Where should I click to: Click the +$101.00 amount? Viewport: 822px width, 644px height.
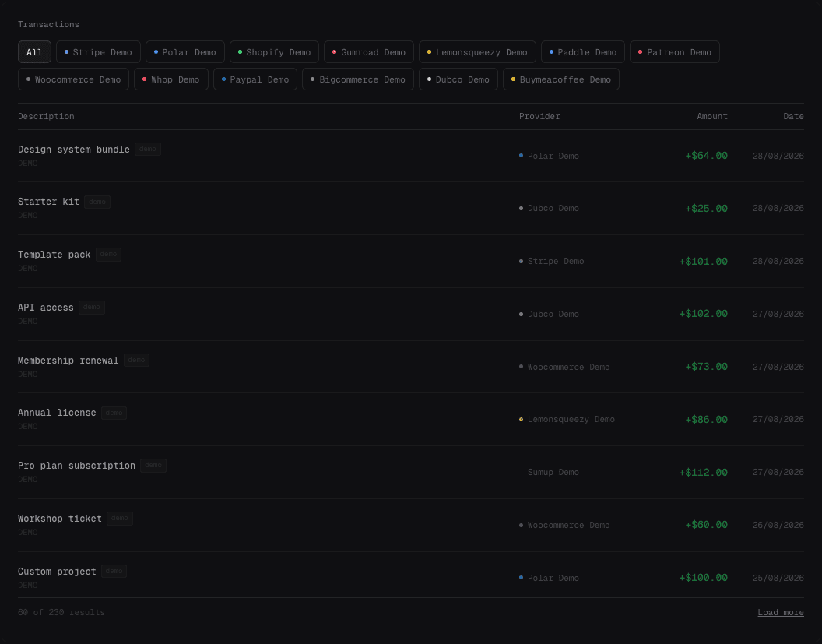pos(703,261)
